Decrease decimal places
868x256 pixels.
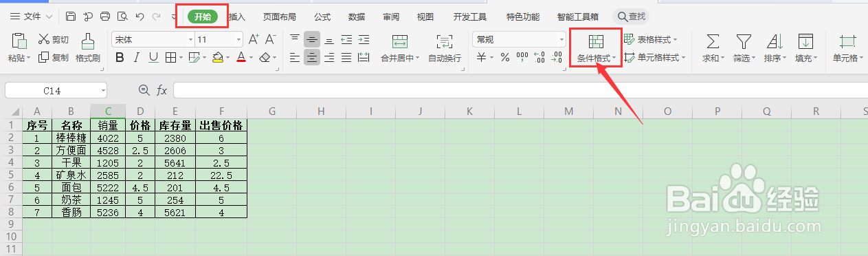pos(557,58)
